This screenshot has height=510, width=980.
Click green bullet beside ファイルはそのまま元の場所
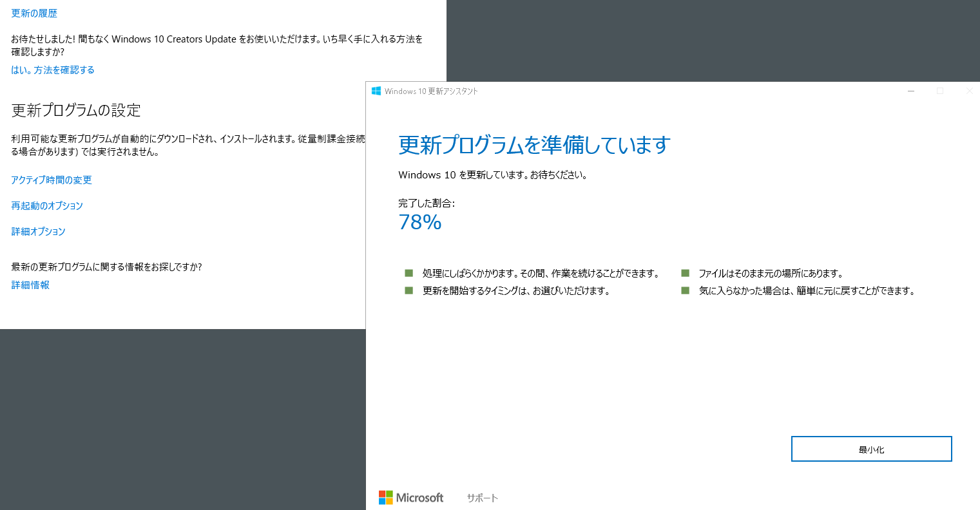685,274
